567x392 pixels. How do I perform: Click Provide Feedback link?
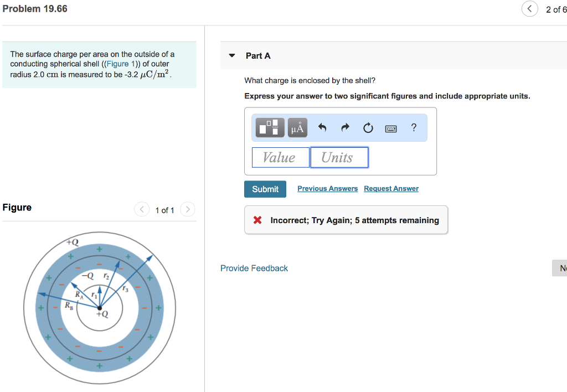[254, 269]
